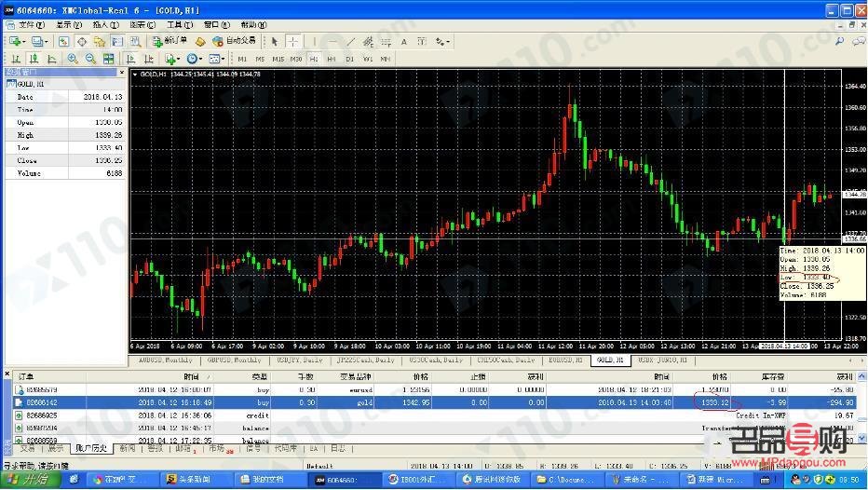
Task: Click the zoom out magnifier icon
Action: (91, 59)
